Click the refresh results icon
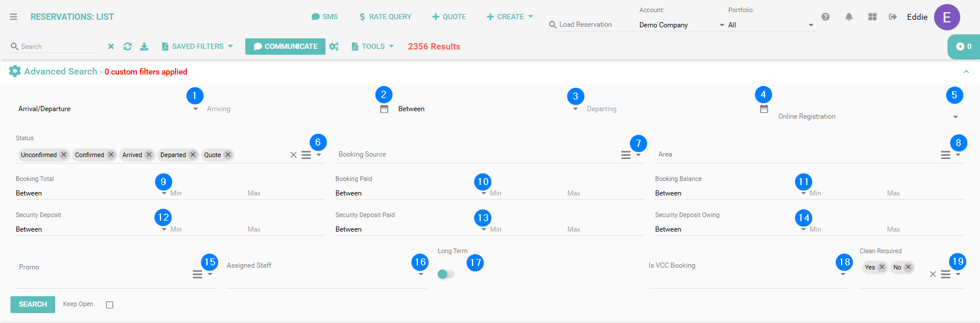Image resolution: width=980 pixels, height=323 pixels. click(x=127, y=47)
